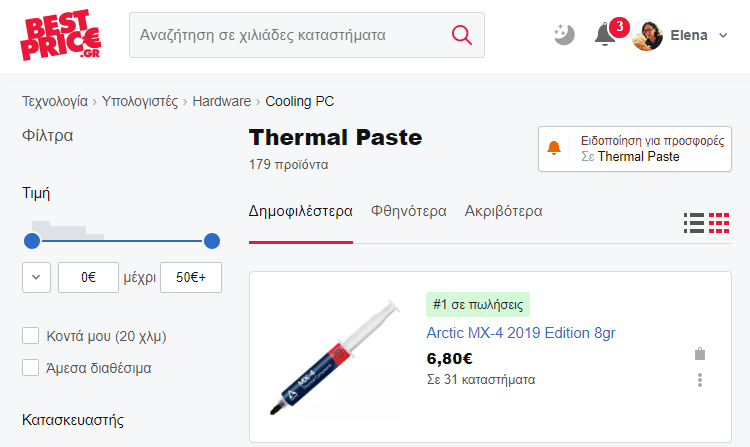Click the price histogram above the slider
The width and height of the screenshot is (750, 447).
click(68, 230)
